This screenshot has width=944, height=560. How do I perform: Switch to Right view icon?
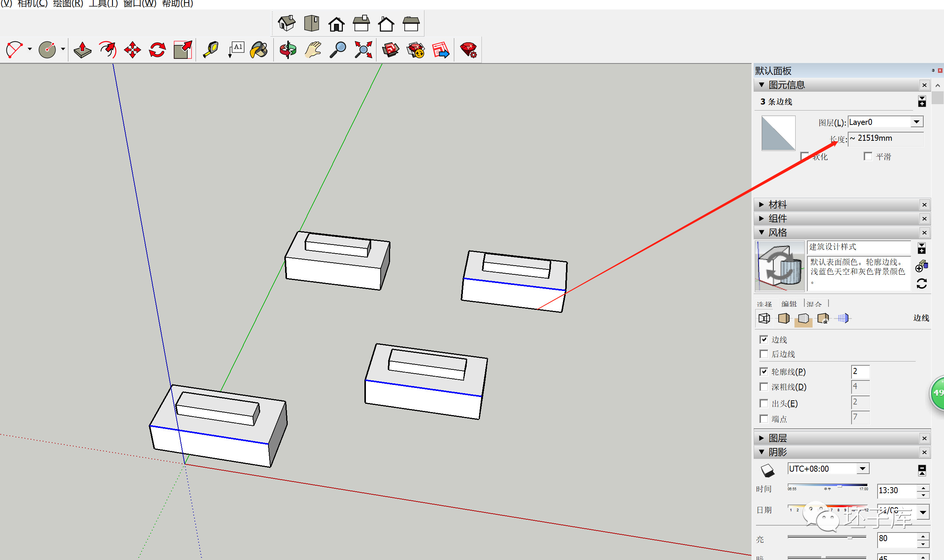pos(361,23)
